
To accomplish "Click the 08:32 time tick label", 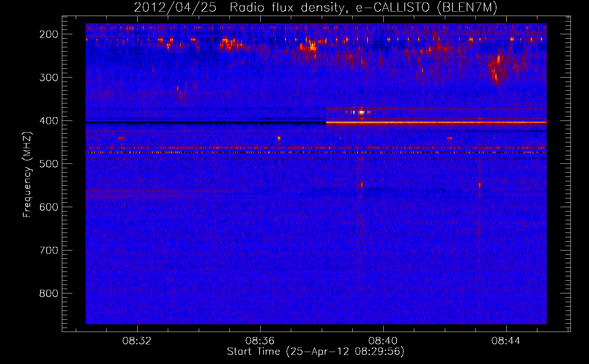I will coord(137,341).
